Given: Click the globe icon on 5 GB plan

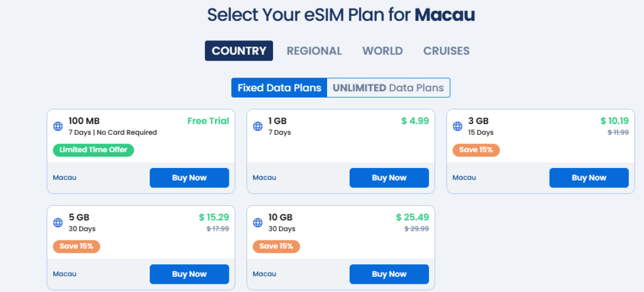Looking at the screenshot, I should point(58,223).
